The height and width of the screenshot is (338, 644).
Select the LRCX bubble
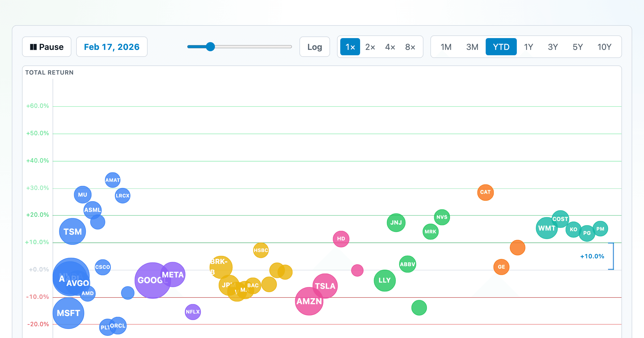tap(123, 196)
